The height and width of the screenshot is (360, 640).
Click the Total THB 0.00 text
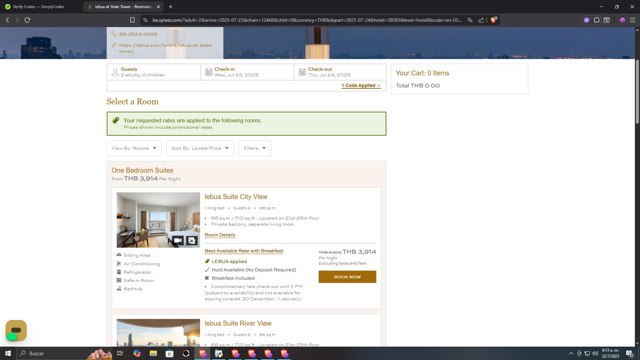pyautogui.click(x=418, y=86)
